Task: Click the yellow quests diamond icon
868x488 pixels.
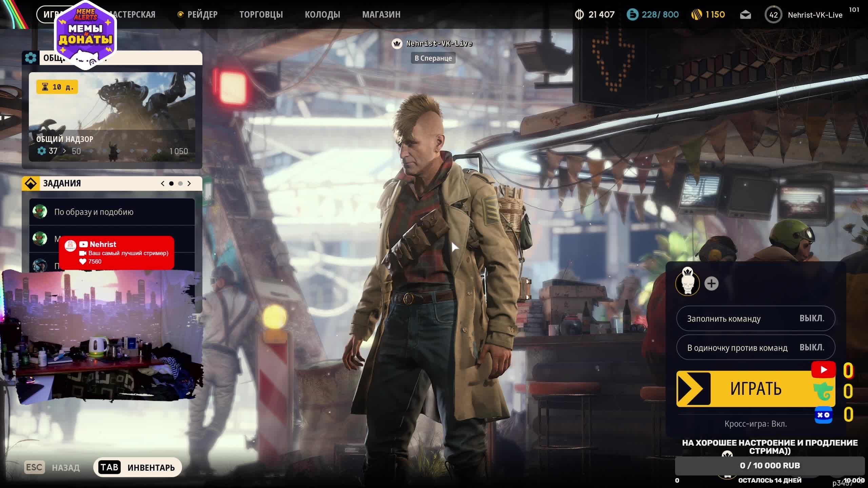Action: pos(31,183)
